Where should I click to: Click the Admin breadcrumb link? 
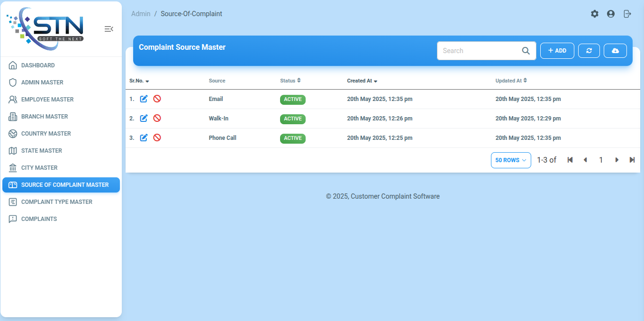(x=141, y=14)
